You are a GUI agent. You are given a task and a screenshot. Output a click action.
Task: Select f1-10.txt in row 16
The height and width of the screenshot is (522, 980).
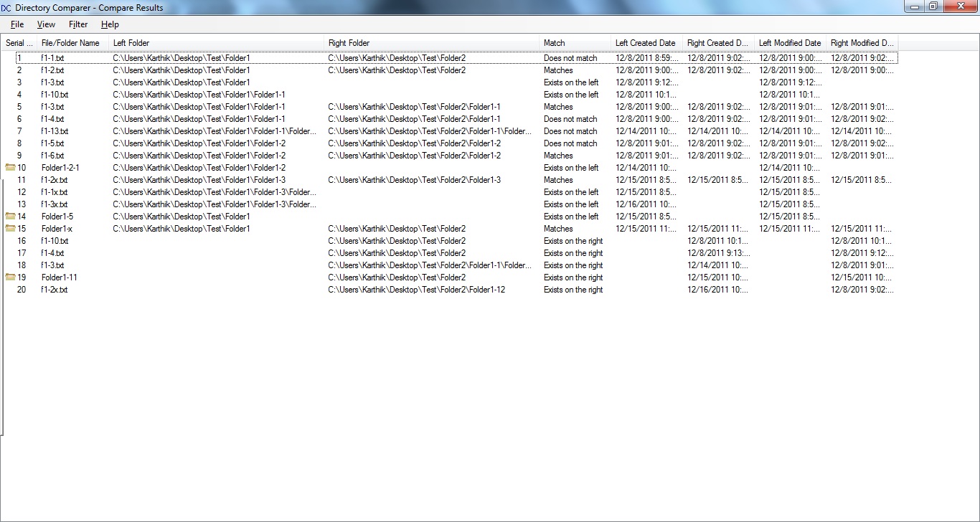pos(55,241)
